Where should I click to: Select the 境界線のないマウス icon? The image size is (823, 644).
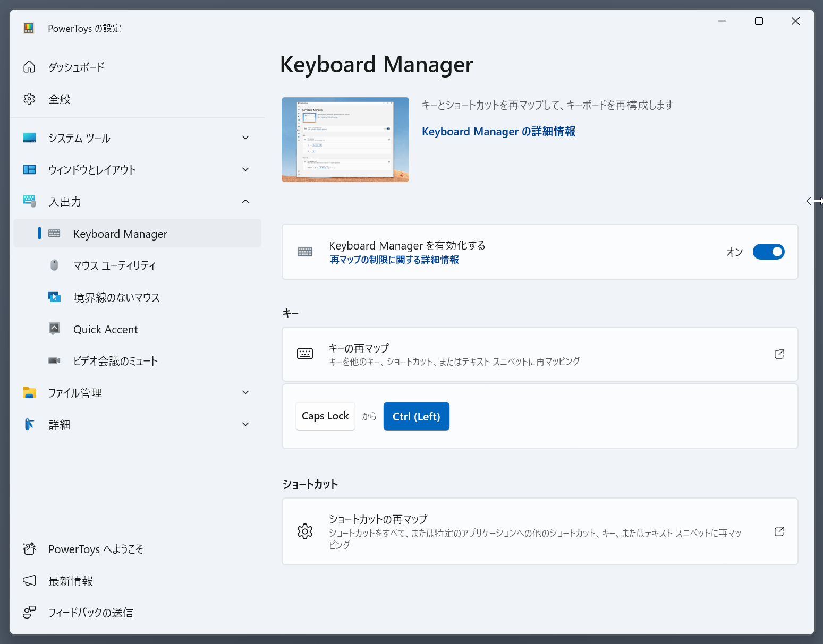pos(54,297)
